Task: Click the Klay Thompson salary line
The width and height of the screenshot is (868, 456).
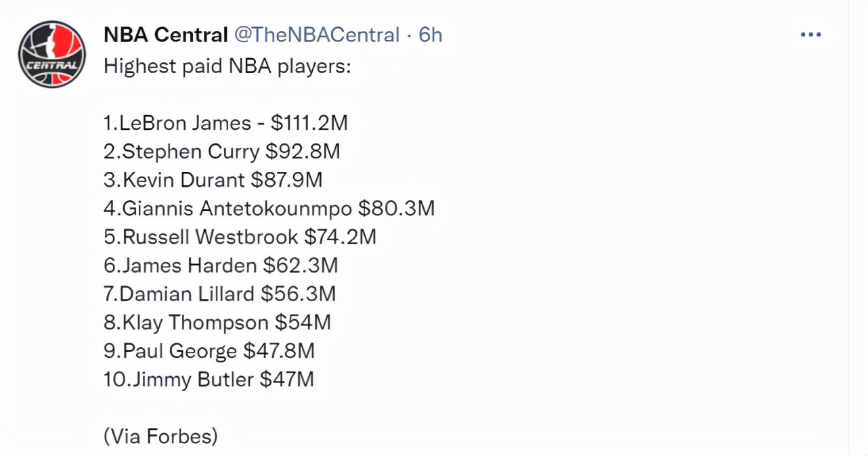Action: pyautogui.click(x=217, y=322)
